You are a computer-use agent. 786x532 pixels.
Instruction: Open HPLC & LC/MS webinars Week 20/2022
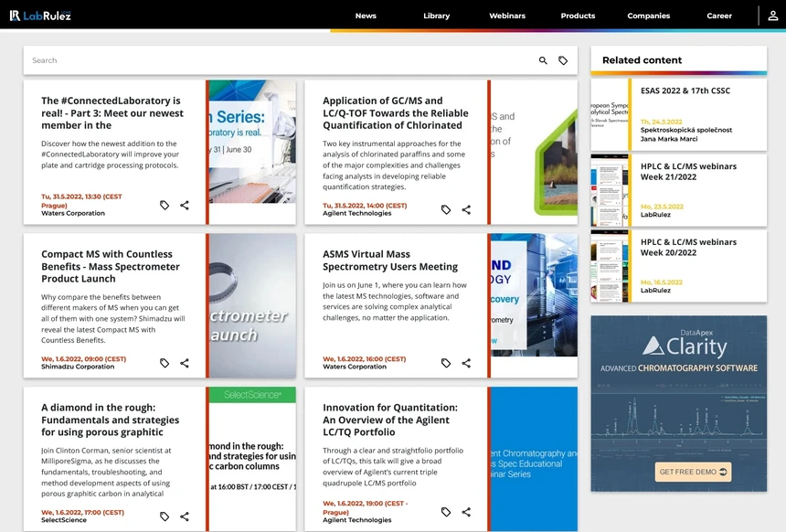click(688, 247)
